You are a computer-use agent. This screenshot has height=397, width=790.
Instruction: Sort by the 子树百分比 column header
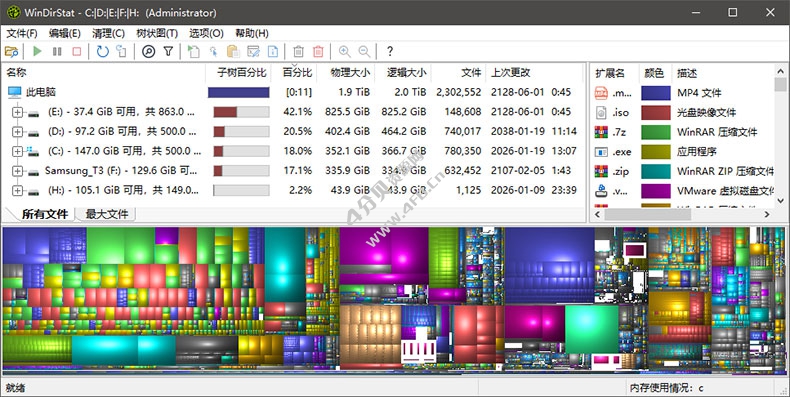pos(238,73)
